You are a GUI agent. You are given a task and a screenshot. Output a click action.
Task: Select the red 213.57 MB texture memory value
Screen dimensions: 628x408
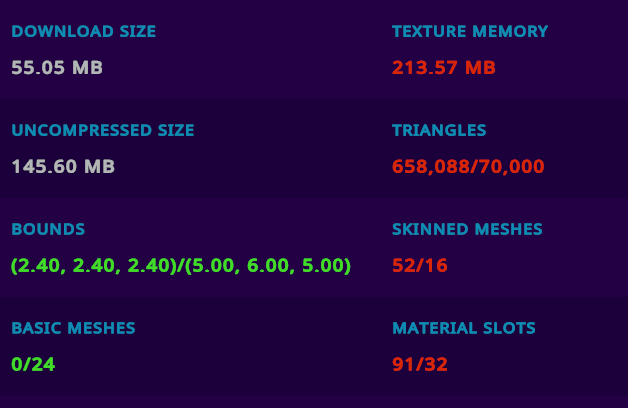pyautogui.click(x=444, y=68)
